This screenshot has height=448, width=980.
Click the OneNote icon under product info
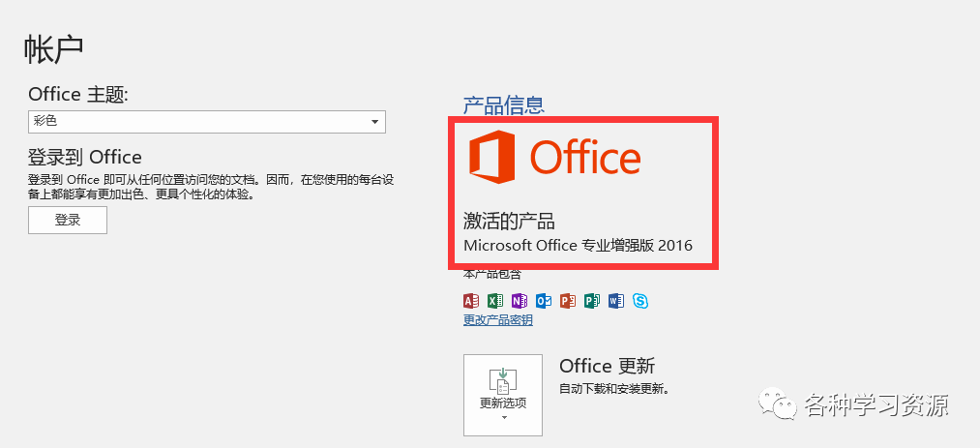520,301
